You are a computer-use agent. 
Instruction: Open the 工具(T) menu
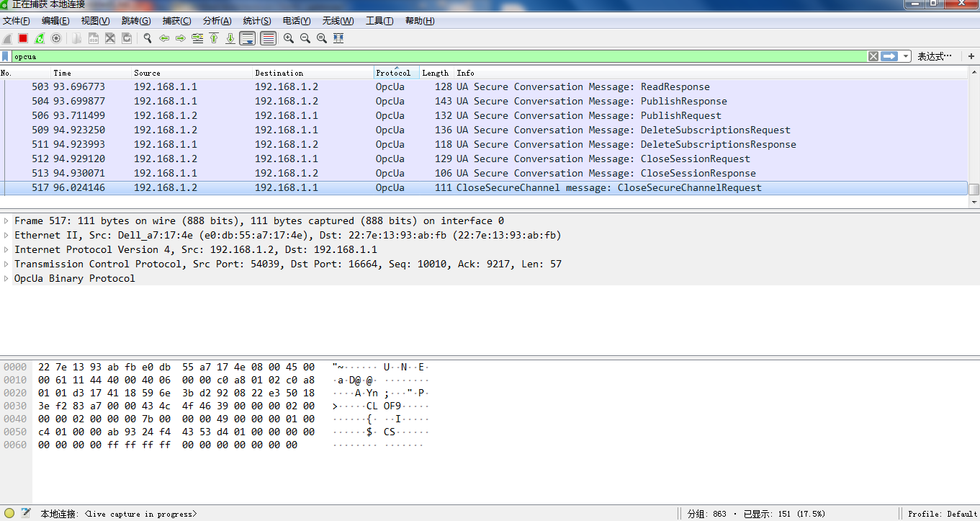pyautogui.click(x=380, y=21)
